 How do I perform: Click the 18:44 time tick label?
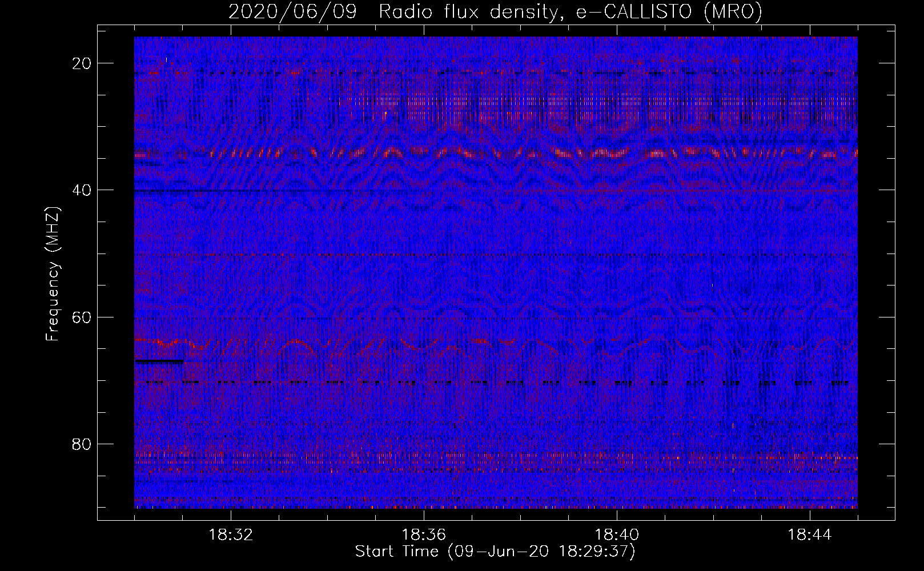[810, 535]
